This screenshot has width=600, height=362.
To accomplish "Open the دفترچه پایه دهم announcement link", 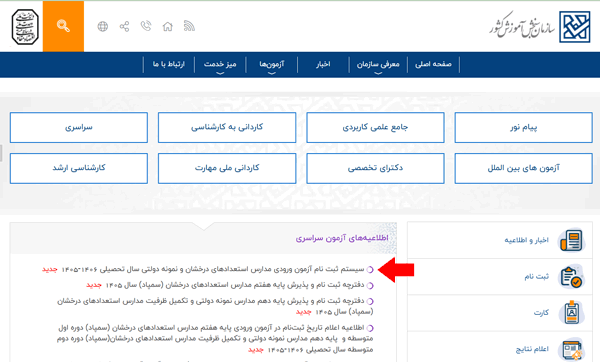I will pos(215,306).
